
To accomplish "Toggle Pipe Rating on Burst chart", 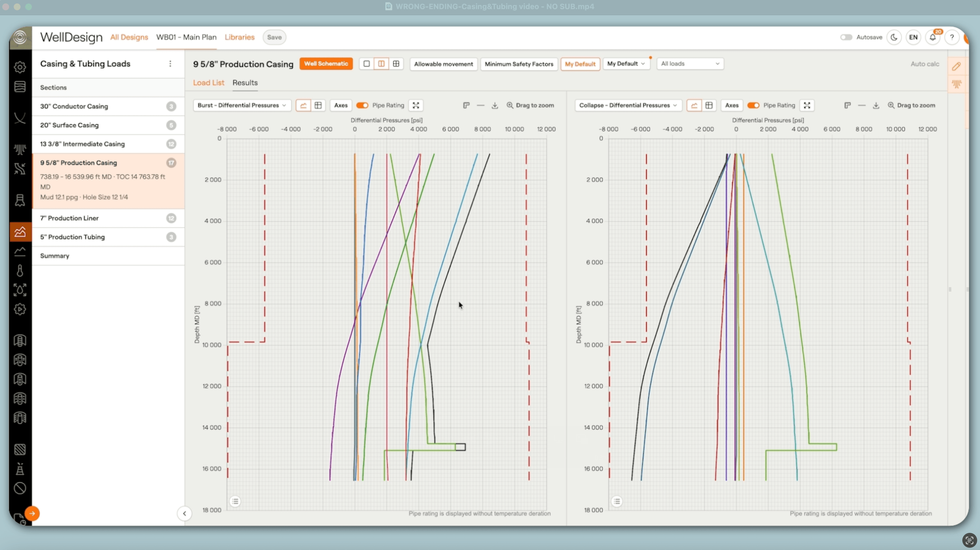I will pos(362,106).
